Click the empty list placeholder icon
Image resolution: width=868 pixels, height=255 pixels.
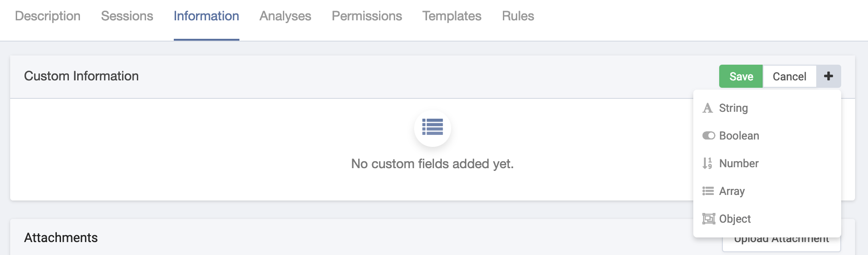coord(433,127)
